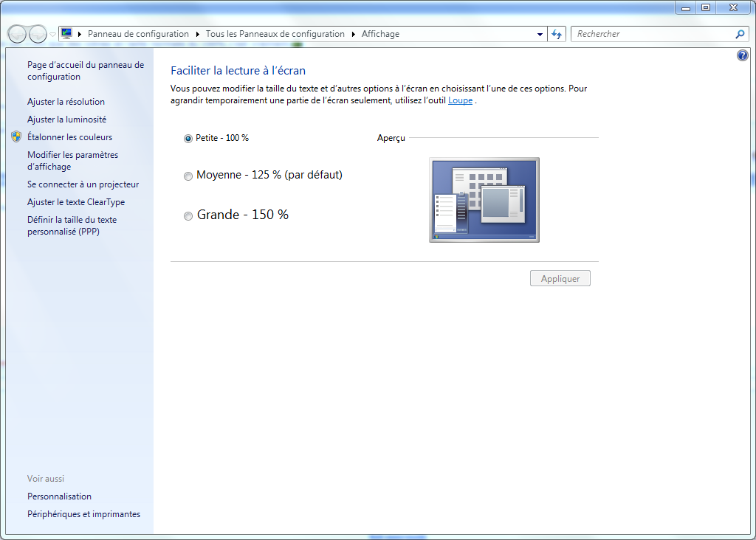The width and height of the screenshot is (756, 540).
Task: Click the Control Panel icon in address bar
Action: click(x=67, y=34)
